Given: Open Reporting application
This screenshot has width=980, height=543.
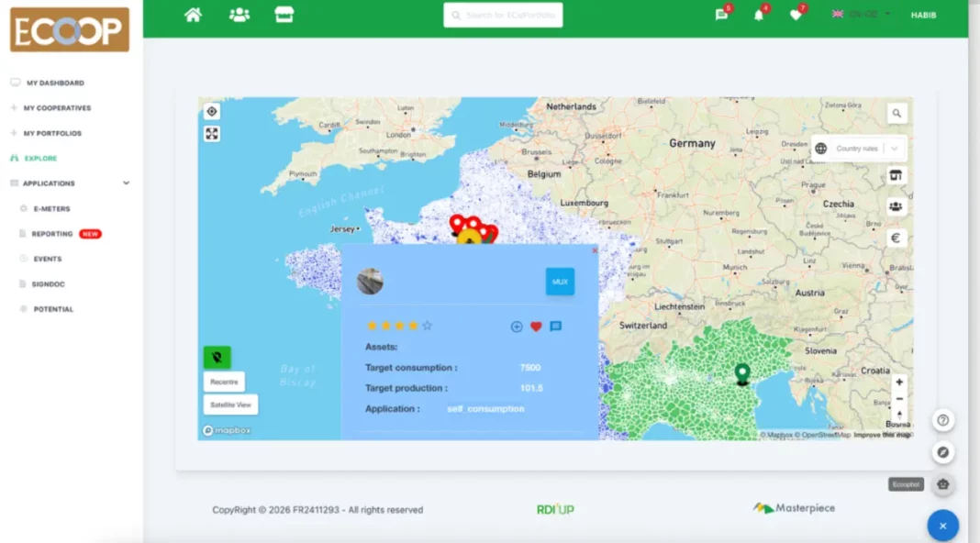Looking at the screenshot, I should 52,234.
